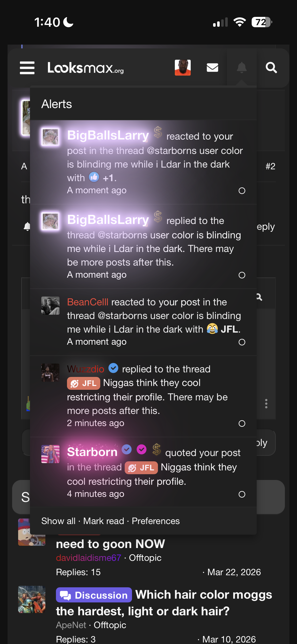Click the Looksmax.org logo
This screenshot has width=297, height=644.
(x=86, y=68)
